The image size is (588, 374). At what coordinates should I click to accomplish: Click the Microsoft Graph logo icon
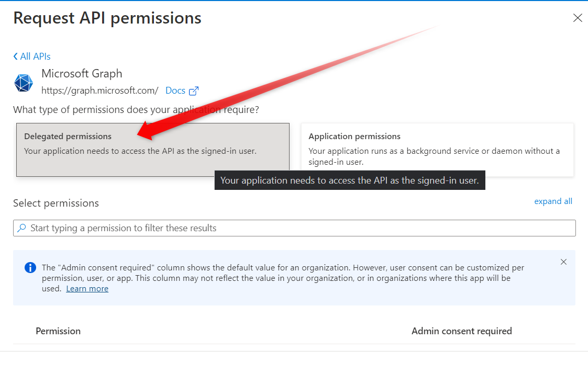click(24, 83)
